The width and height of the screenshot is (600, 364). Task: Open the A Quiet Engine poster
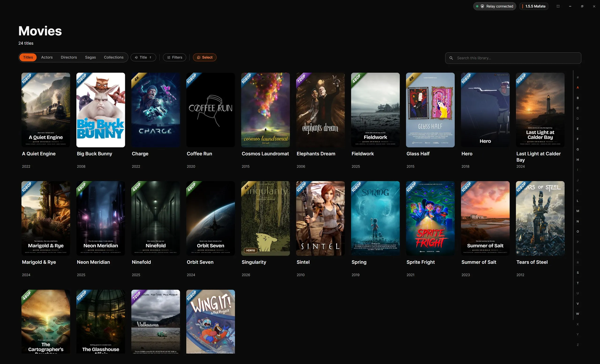pyautogui.click(x=46, y=110)
